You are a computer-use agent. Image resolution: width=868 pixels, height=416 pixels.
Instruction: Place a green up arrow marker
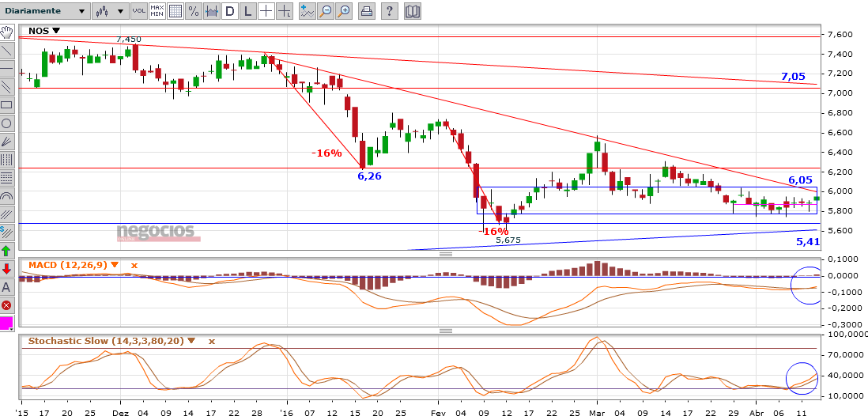(6, 251)
